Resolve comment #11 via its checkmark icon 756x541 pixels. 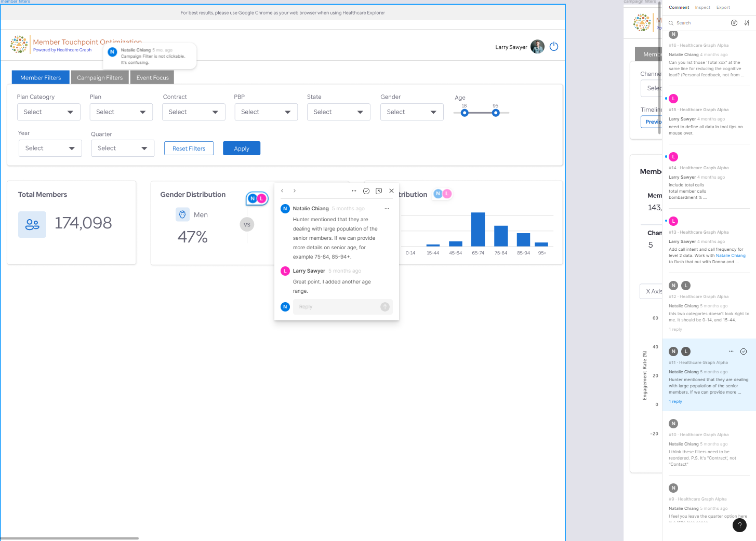pyautogui.click(x=744, y=351)
